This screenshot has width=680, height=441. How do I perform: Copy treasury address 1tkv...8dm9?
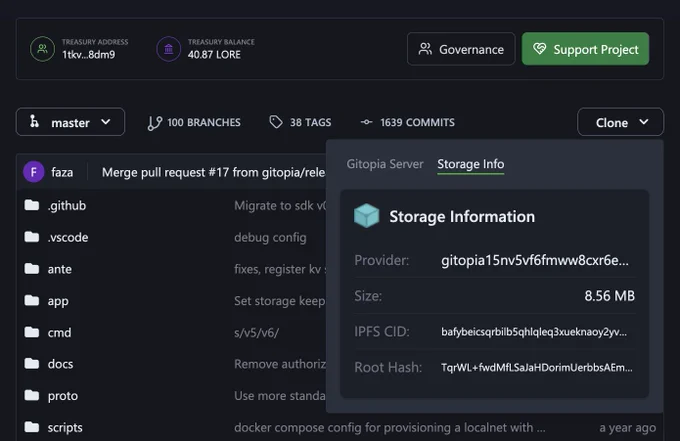[88, 55]
